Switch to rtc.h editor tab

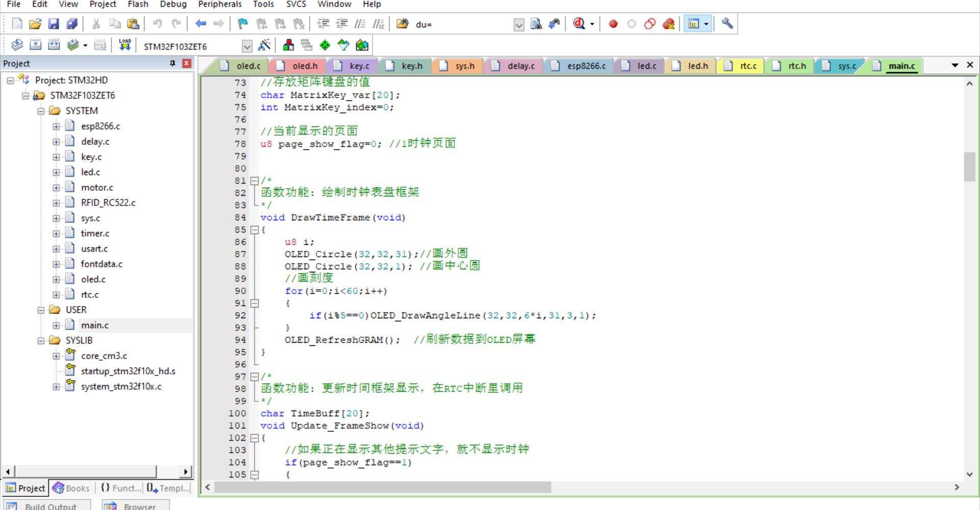[x=790, y=66]
